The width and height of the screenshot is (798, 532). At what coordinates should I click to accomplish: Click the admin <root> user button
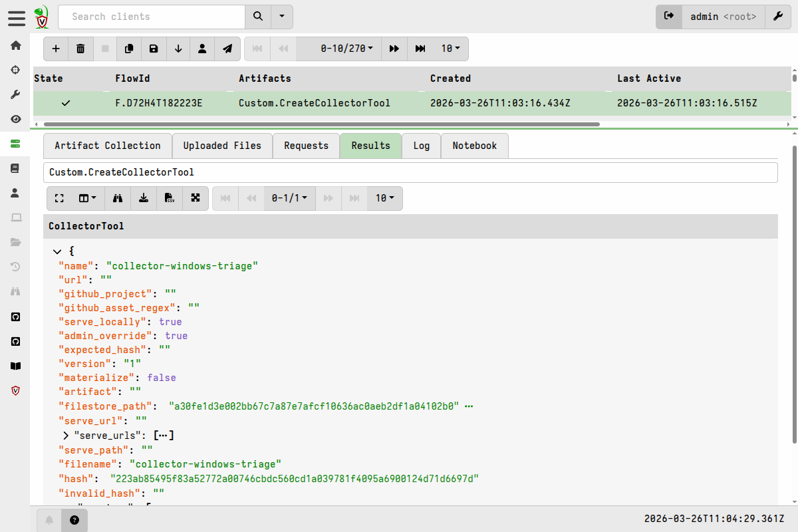pyautogui.click(x=724, y=17)
